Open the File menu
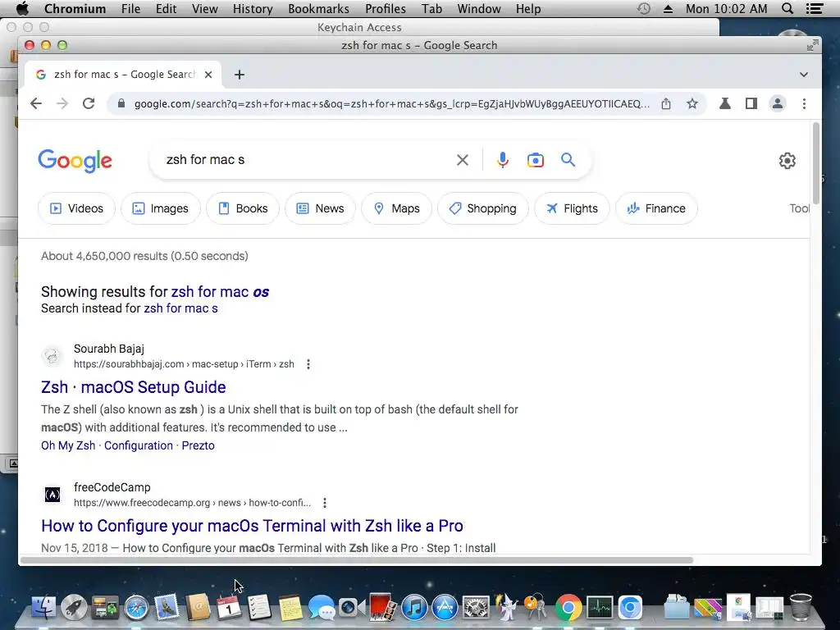Image resolution: width=840 pixels, height=630 pixels. 130,8
